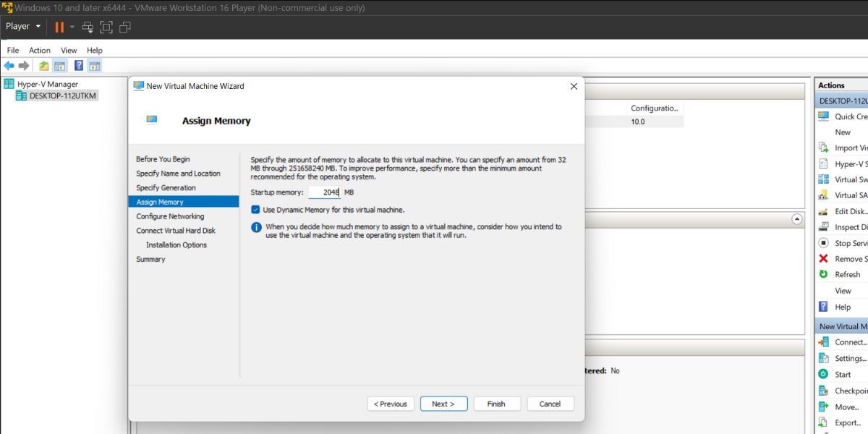Toggle the show/hide console tree icon

tap(60, 66)
